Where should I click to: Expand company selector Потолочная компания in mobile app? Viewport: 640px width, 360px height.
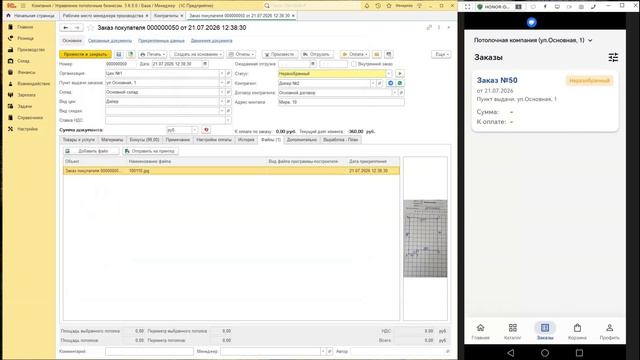533,40
